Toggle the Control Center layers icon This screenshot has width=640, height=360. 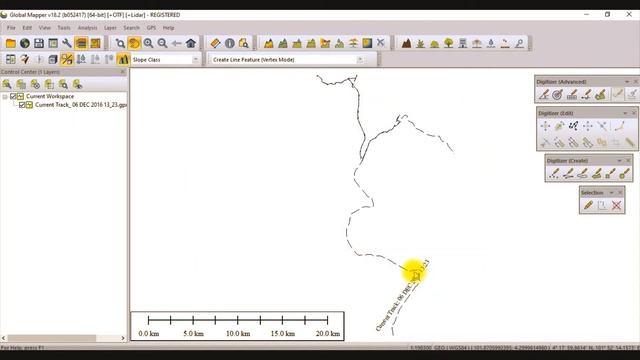tap(81, 43)
